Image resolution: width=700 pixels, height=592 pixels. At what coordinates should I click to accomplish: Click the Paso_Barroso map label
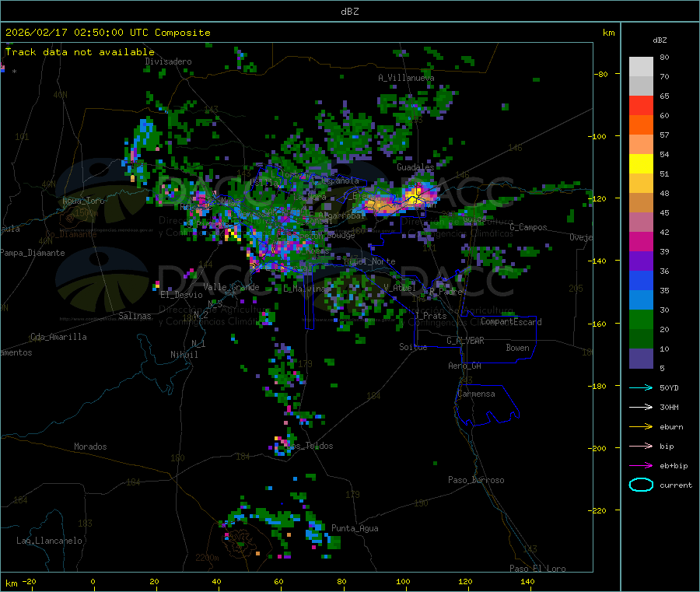click(x=476, y=480)
